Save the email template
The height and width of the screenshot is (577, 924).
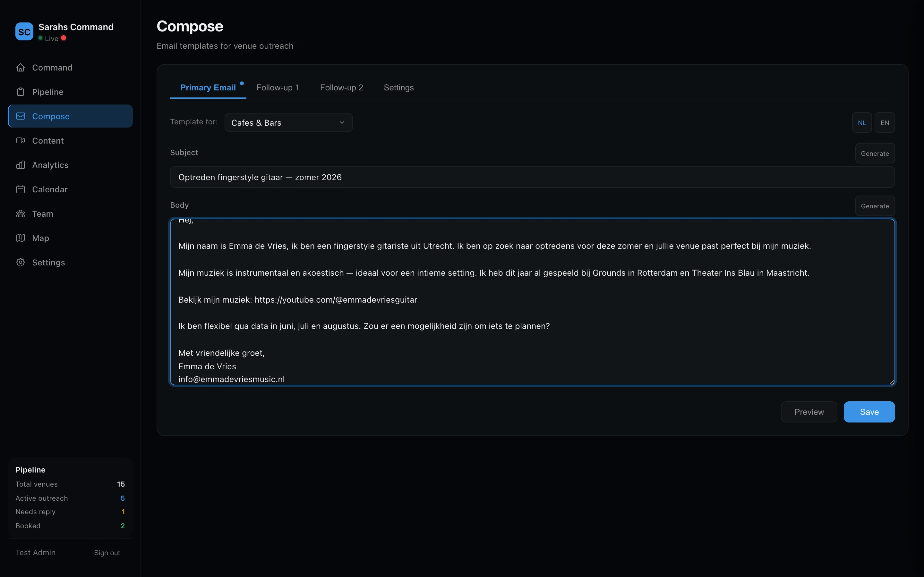869,412
